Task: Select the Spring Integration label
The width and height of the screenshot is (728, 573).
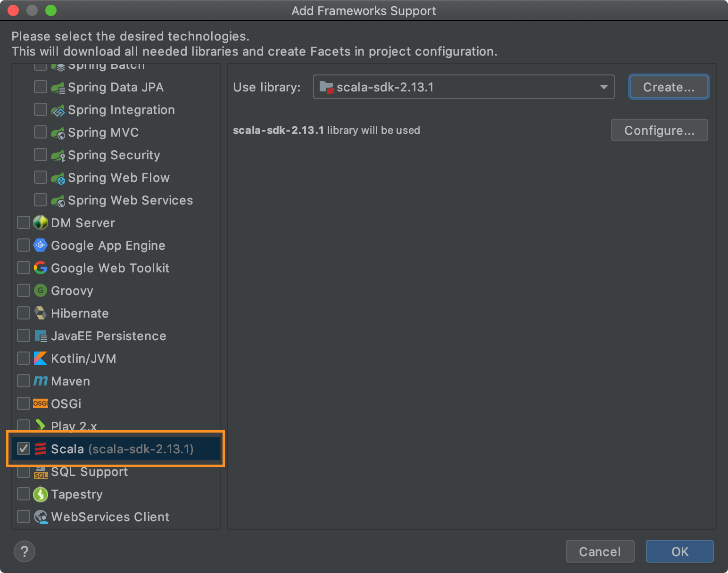Action: (121, 110)
